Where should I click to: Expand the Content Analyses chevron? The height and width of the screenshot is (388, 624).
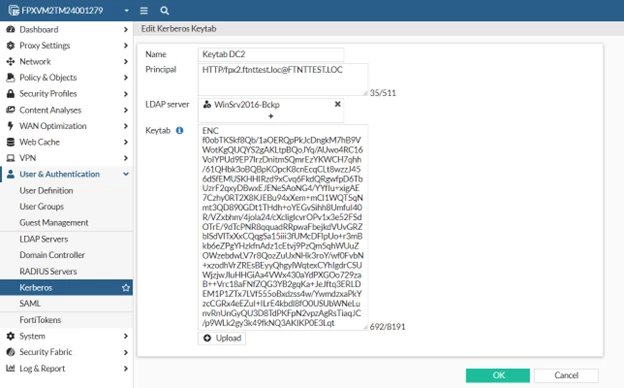pyautogui.click(x=126, y=110)
